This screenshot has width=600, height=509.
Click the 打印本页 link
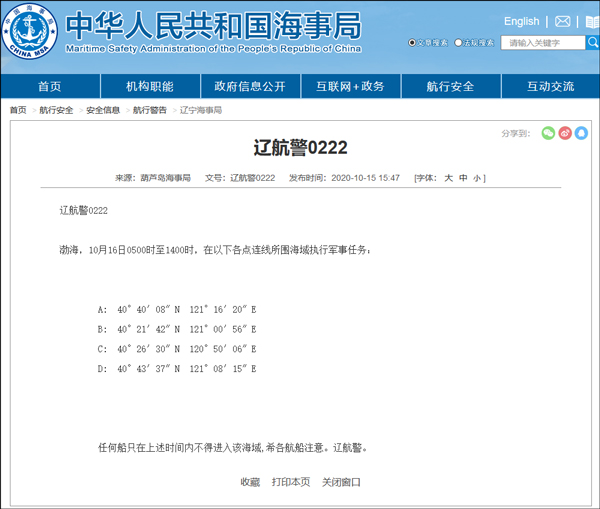[x=291, y=482]
